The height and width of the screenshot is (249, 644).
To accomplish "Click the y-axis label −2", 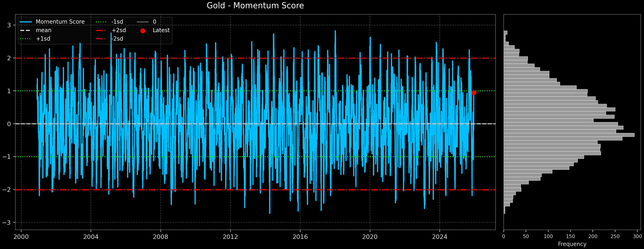I will point(7,190).
